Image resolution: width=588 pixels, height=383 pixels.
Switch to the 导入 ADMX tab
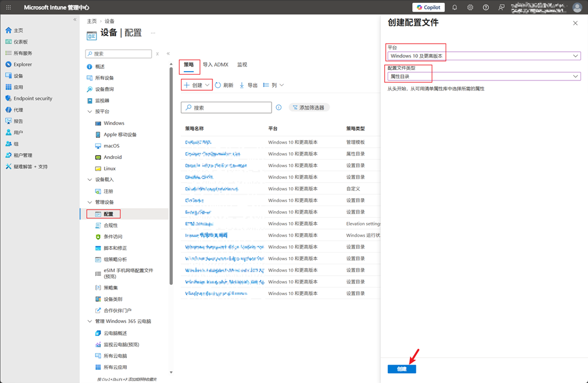[216, 64]
